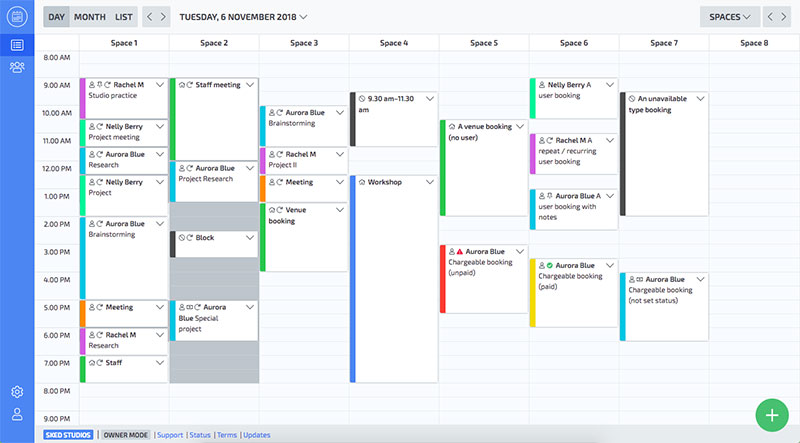This screenshot has width=800, height=443.
Task: Click user icon on Nelly Berry A booking
Action: [x=542, y=85]
